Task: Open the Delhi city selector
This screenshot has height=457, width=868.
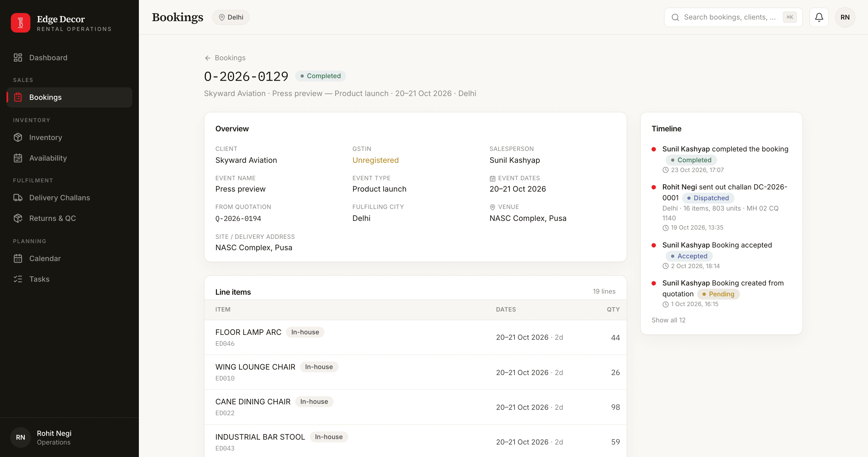Action: 231,17
